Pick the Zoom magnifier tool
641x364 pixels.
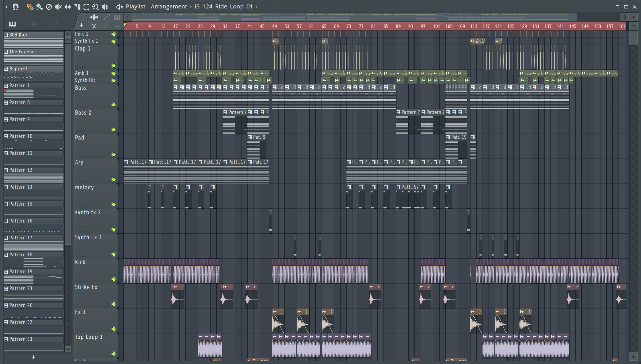[x=95, y=7]
